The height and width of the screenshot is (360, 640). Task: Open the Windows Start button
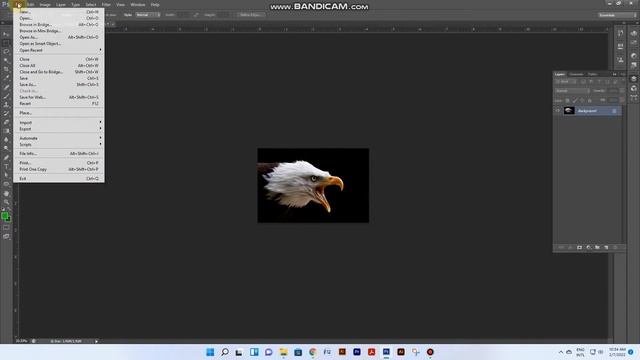click(x=210, y=352)
